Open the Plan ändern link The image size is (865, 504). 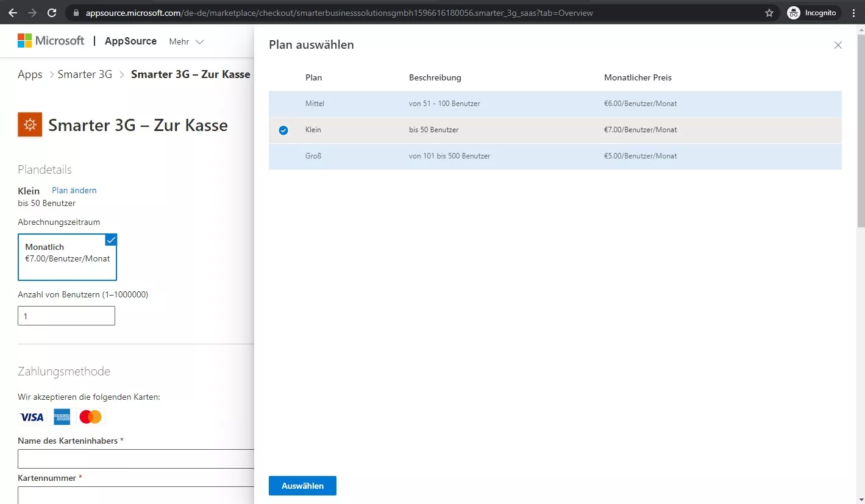(74, 190)
